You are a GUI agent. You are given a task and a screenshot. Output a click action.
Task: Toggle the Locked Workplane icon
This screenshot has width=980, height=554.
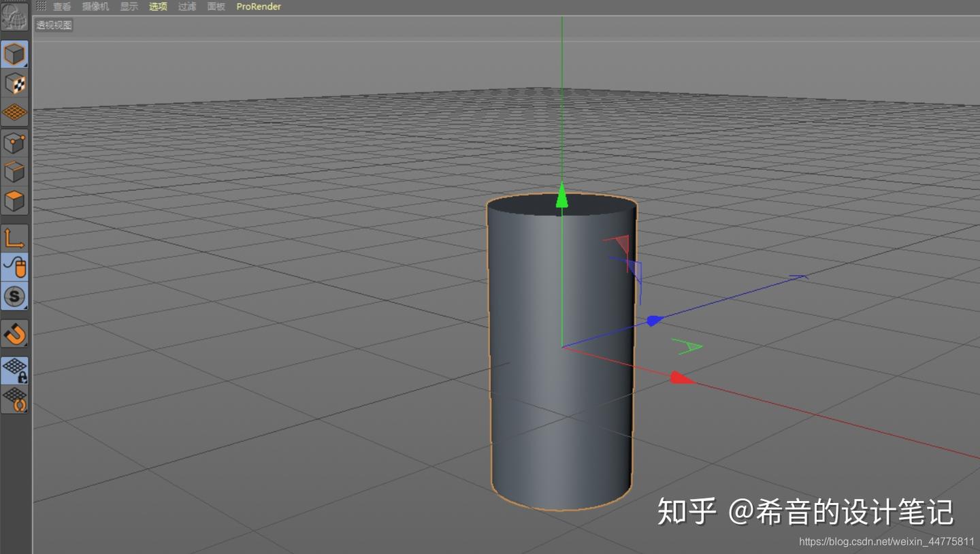14,370
